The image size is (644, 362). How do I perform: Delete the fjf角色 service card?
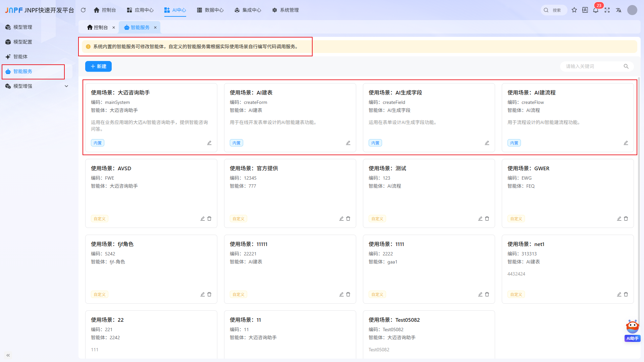[209, 294]
